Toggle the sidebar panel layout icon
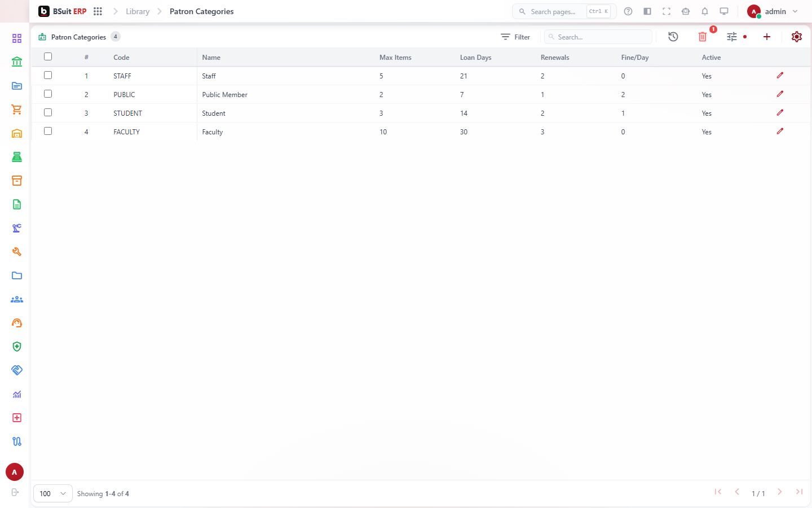The width and height of the screenshot is (812, 508). pos(647,11)
